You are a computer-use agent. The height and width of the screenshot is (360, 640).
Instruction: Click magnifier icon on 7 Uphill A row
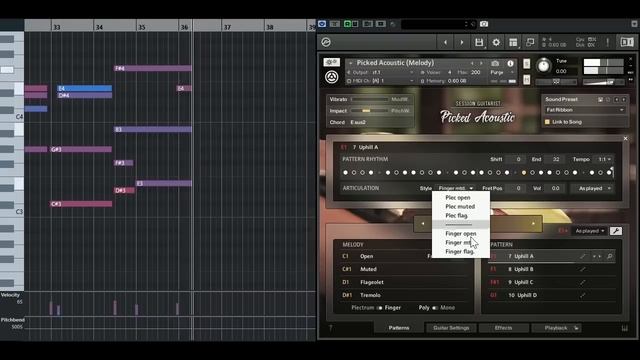(x=609, y=256)
